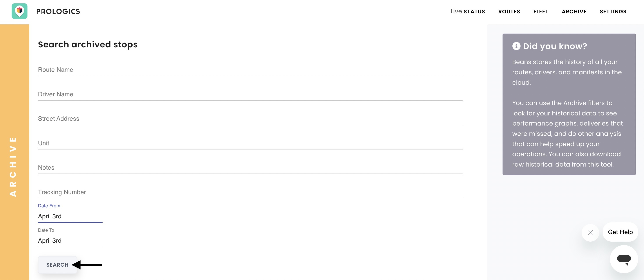This screenshot has width=644, height=280.
Task: Open the Settings menu item
Action: 613,11
